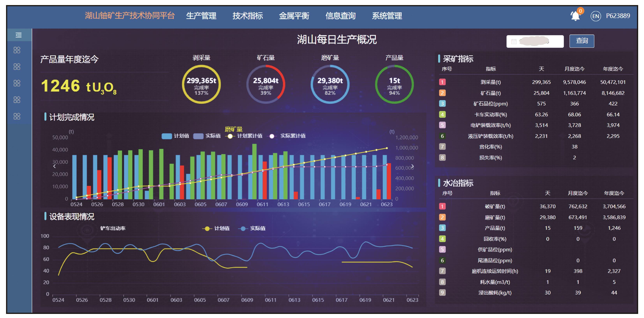Show the previous chart with the left chevron
The image size is (644, 318).
click(54, 166)
